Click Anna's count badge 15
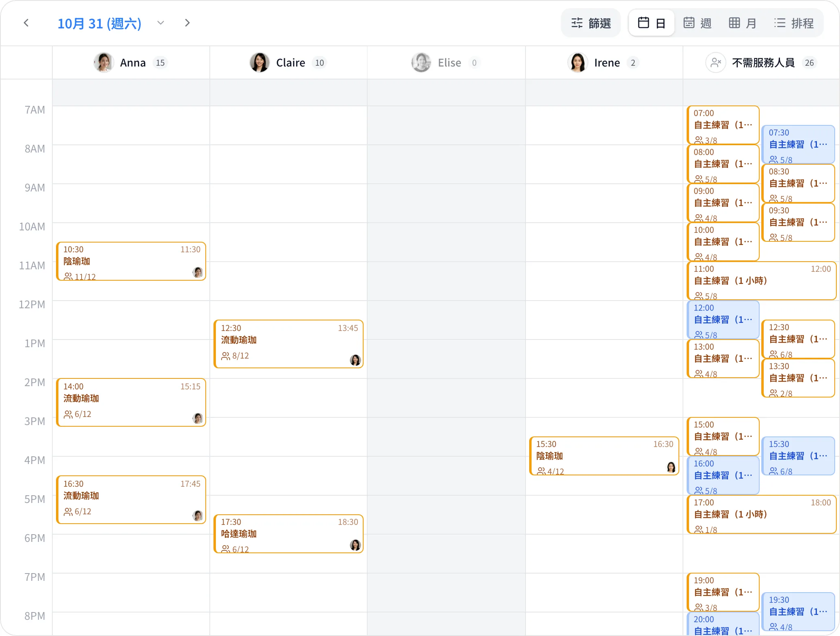This screenshot has width=840, height=636. point(160,63)
